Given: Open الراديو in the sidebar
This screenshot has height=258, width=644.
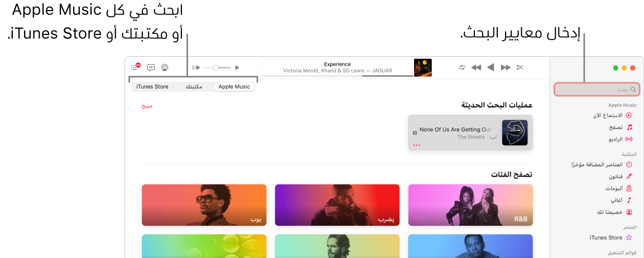Looking at the screenshot, I should (621, 139).
